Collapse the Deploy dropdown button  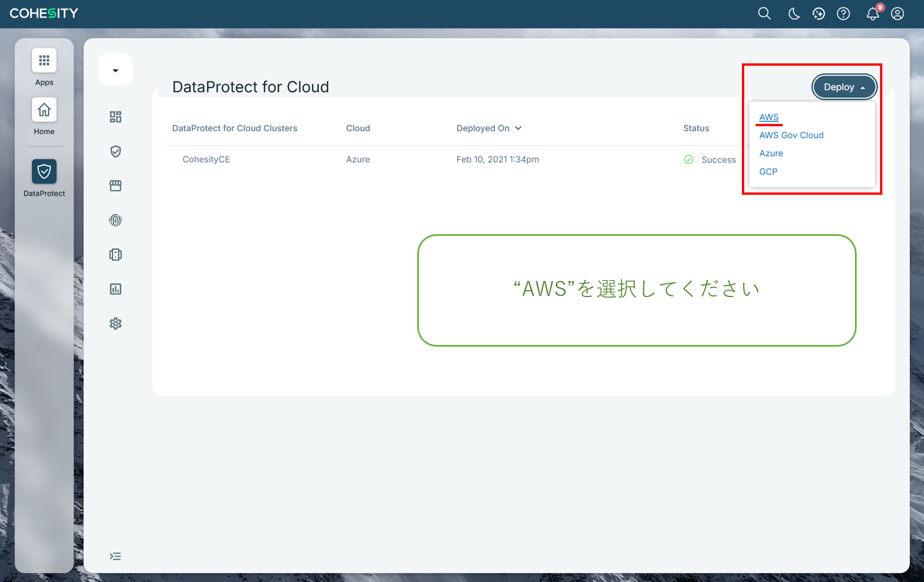(x=844, y=87)
